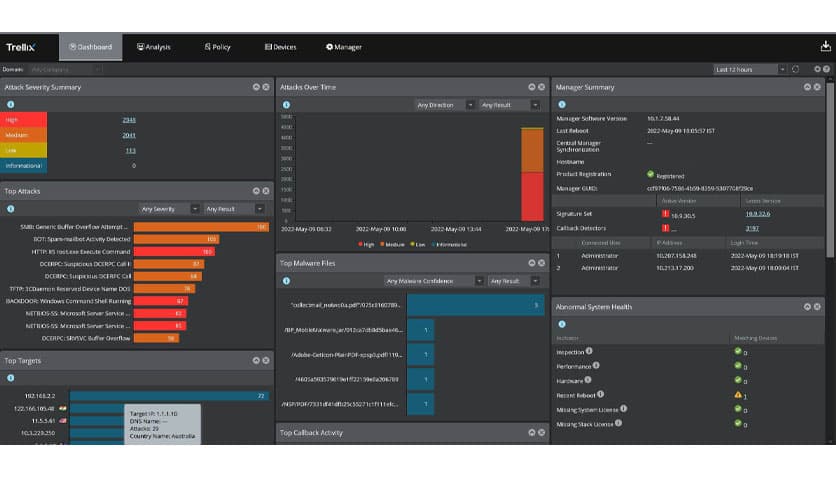Viewport: 836px width, 484px height.
Task: Open the Policy tab
Action: point(218,47)
